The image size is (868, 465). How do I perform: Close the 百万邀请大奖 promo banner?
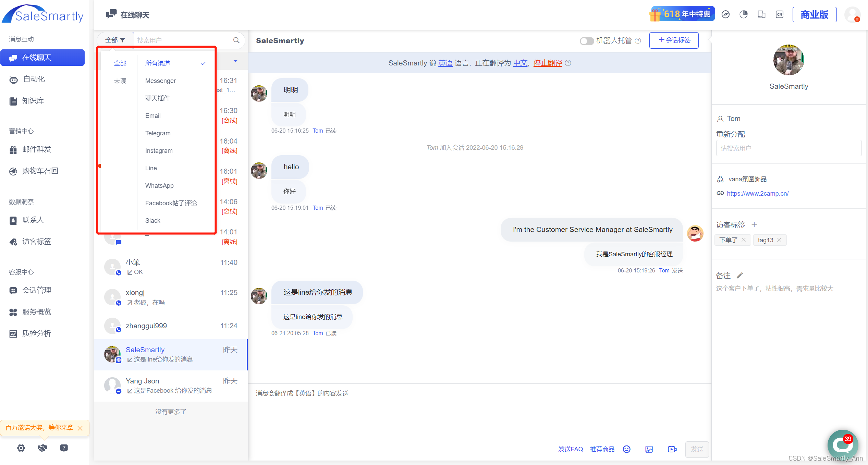80,428
